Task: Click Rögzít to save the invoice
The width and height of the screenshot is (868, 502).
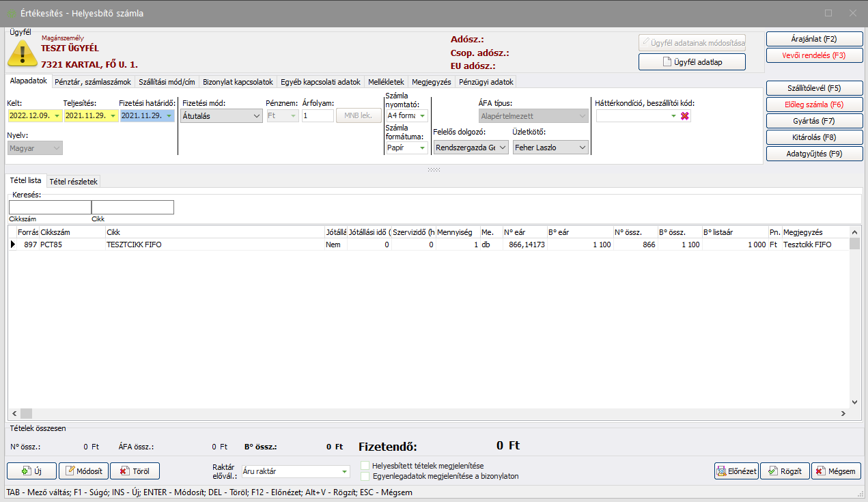Action: (785, 471)
